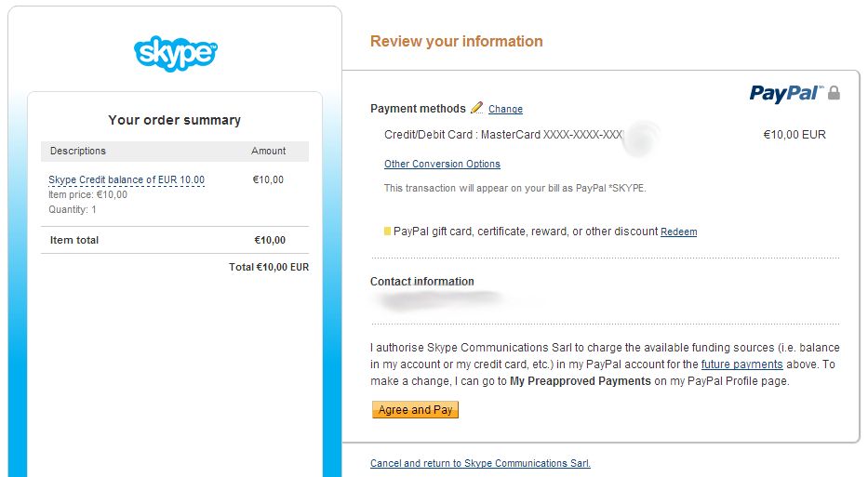The height and width of the screenshot is (477, 868).
Task: Follow the future payments link
Action: [741, 364]
